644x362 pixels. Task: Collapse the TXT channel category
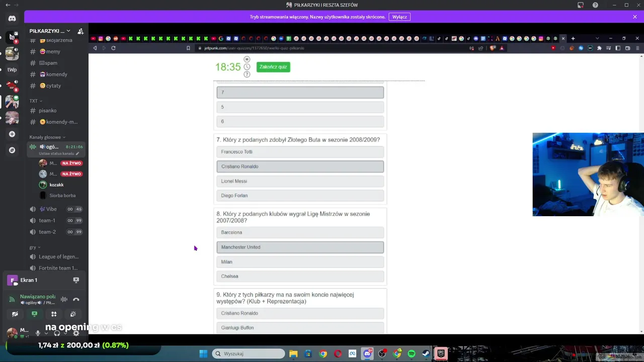(36, 101)
